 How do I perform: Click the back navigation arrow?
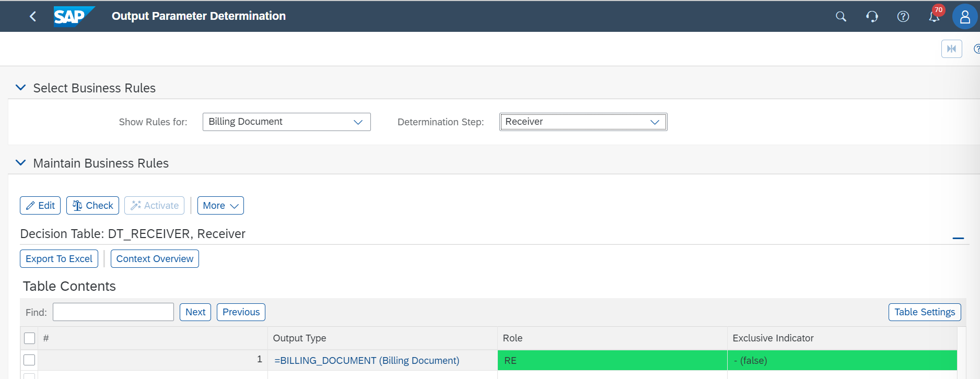33,17
